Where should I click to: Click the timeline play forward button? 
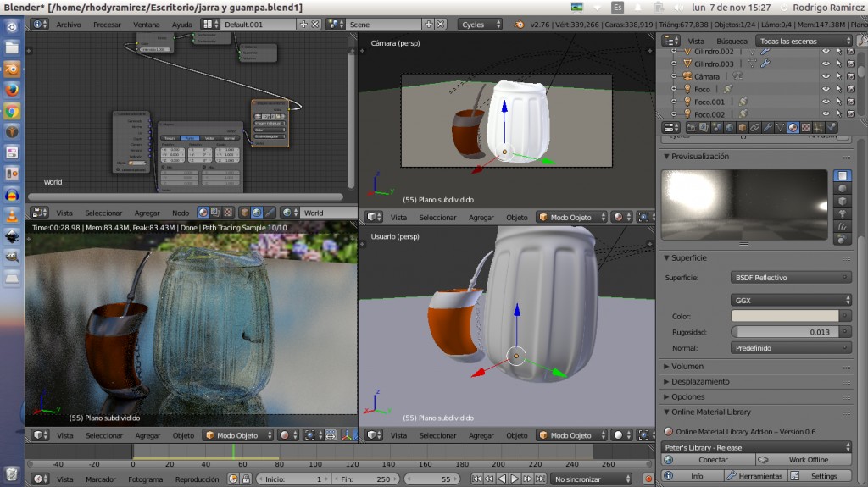[x=515, y=479]
